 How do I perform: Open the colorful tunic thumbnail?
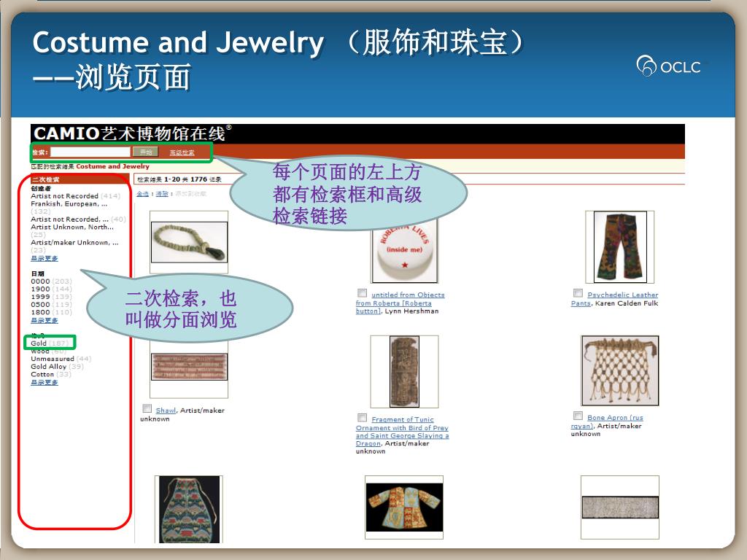404,507
